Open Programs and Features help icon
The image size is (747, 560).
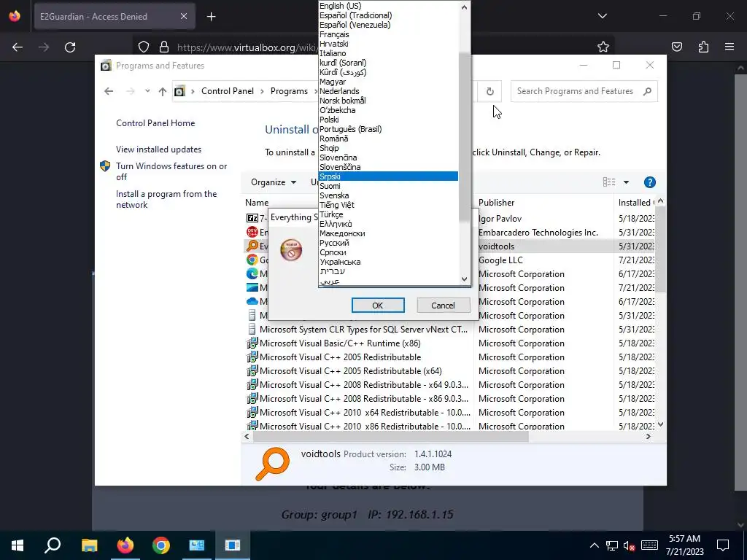point(649,182)
